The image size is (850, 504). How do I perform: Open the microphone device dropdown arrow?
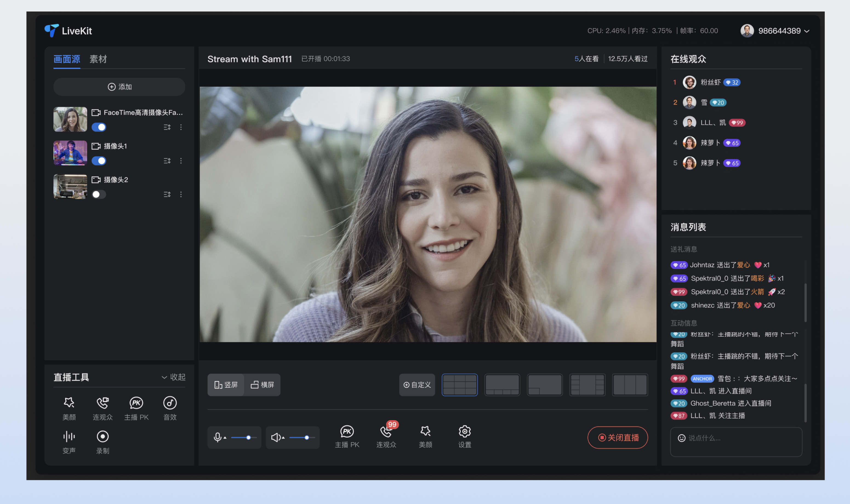tap(225, 438)
